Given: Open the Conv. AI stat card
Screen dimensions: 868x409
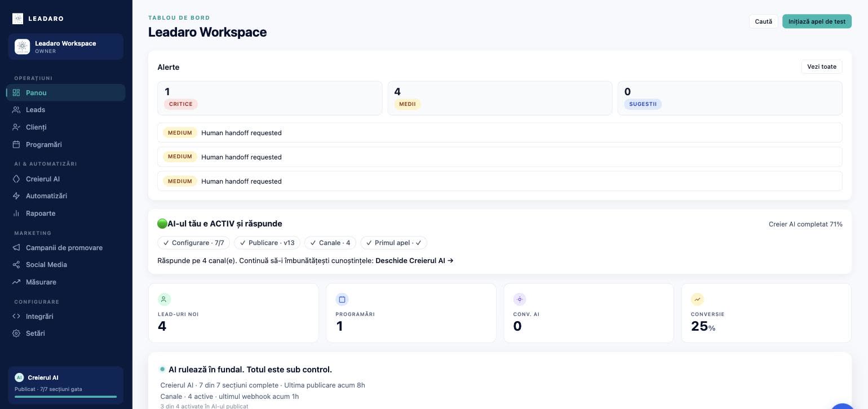Looking at the screenshot, I should point(589,313).
